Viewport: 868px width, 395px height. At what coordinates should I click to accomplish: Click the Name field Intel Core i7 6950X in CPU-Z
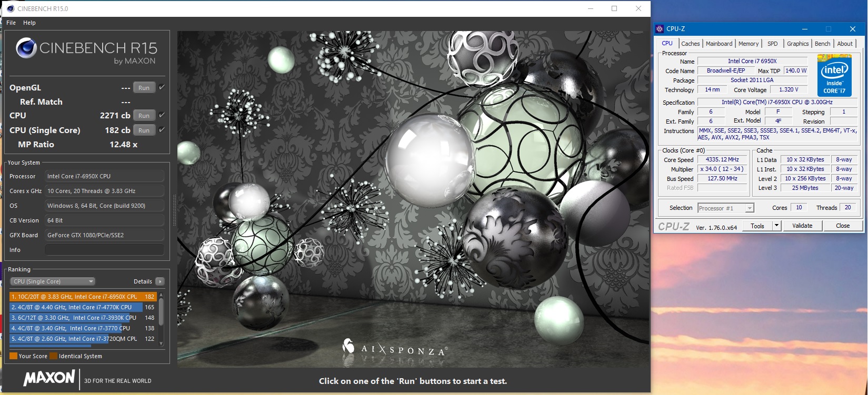(752, 61)
